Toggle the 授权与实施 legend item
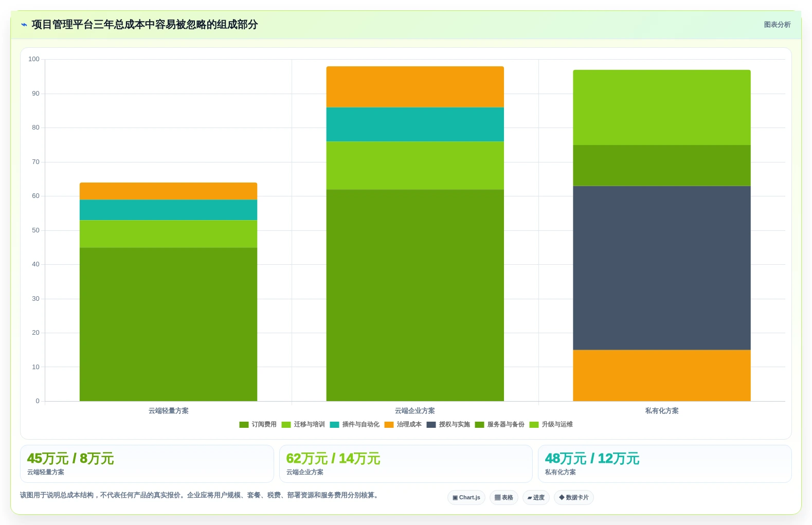The height and width of the screenshot is (525, 812). (448, 424)
